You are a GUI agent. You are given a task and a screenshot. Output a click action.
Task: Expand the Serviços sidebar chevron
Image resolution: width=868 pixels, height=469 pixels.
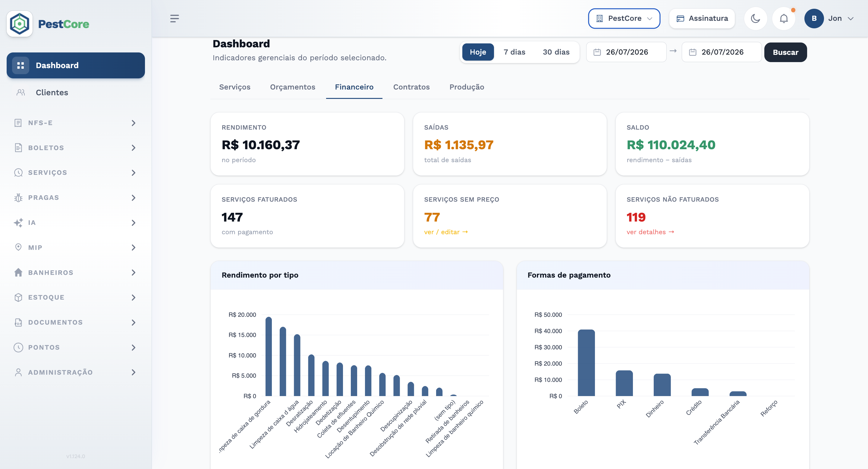pyautogui.click(x=134, y=173)
